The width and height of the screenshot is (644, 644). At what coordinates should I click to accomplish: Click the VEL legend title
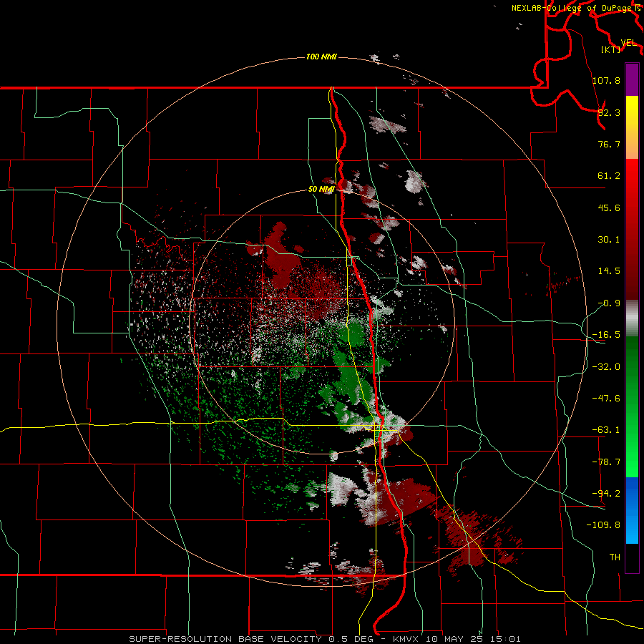point(628,43)
